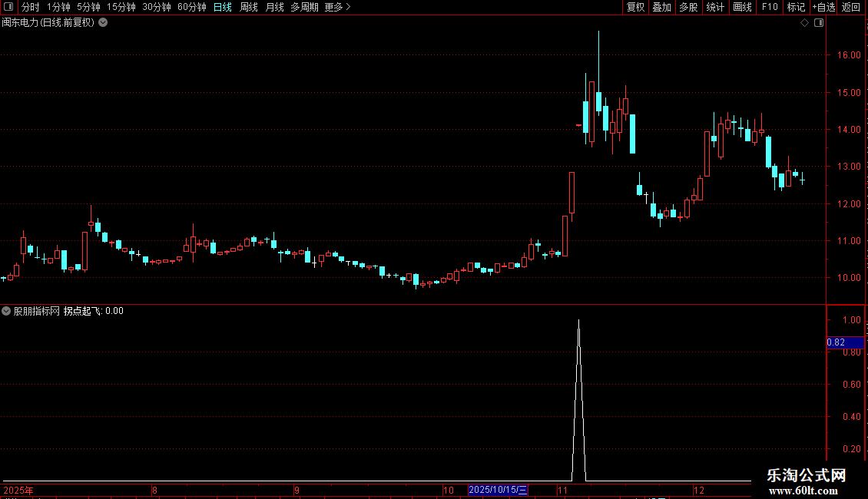Expand the 拐点起飞 indicator dropdown arrow
Viewport: 868px width, 499px height.
click(6, 311)
